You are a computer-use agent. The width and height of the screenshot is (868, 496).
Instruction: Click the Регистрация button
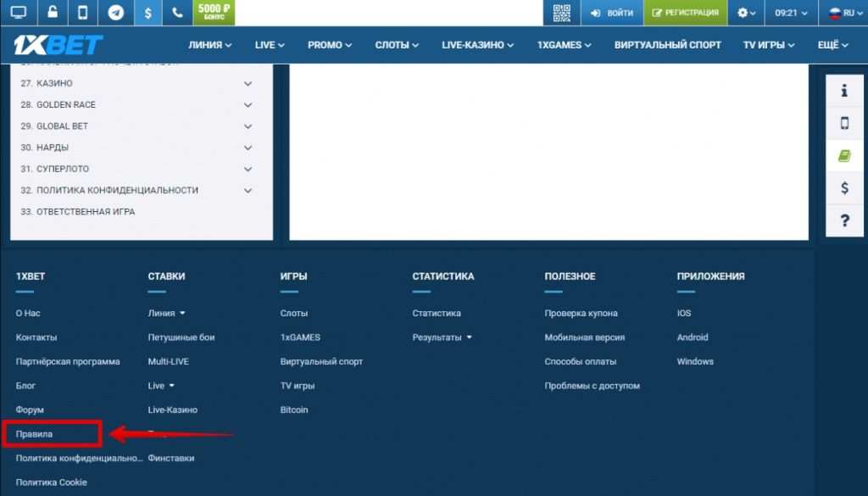point(685,13)
